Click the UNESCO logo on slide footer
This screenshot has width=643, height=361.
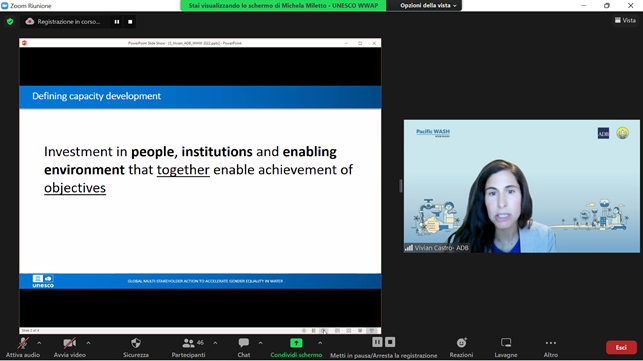click(x=43, y=281)
